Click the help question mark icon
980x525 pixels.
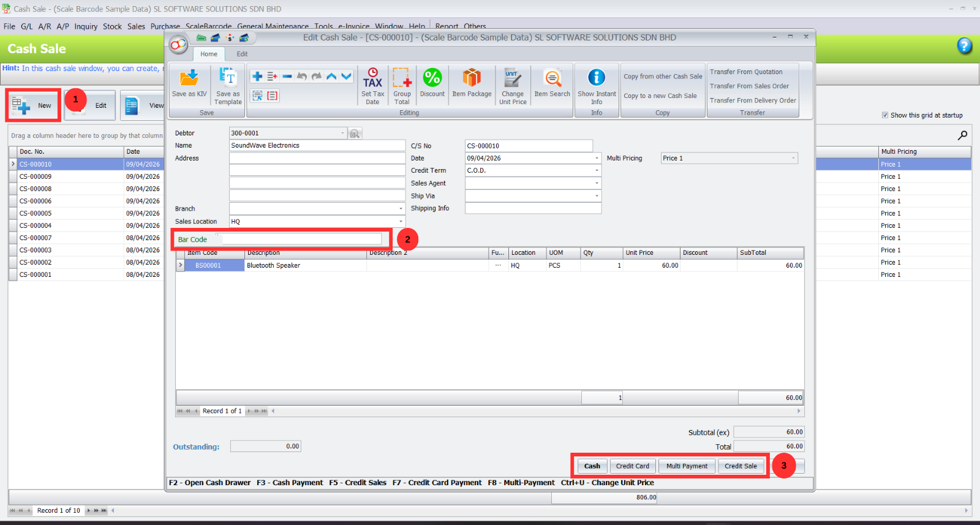[x=964, y=46]
